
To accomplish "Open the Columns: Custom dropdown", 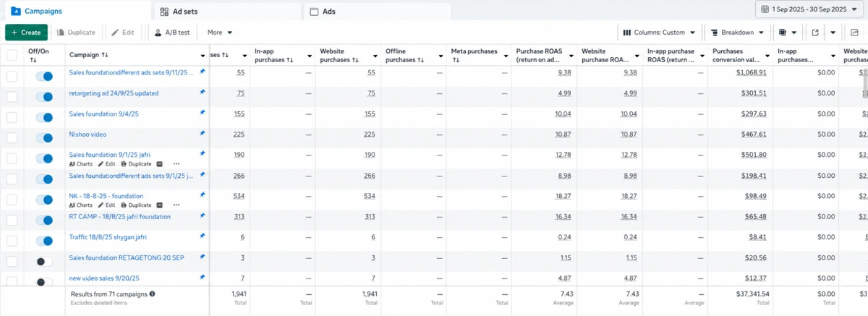I will click(659, 33).
